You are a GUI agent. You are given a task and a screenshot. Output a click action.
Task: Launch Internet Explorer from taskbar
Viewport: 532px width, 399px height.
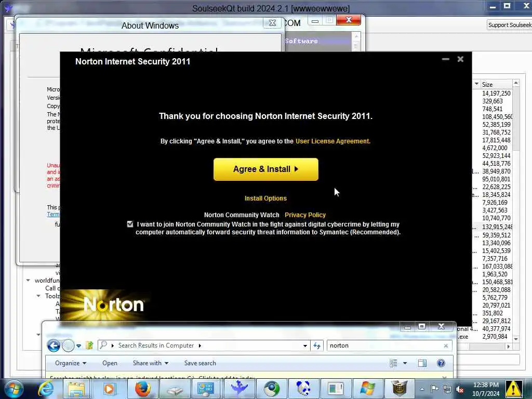point(46,389)
